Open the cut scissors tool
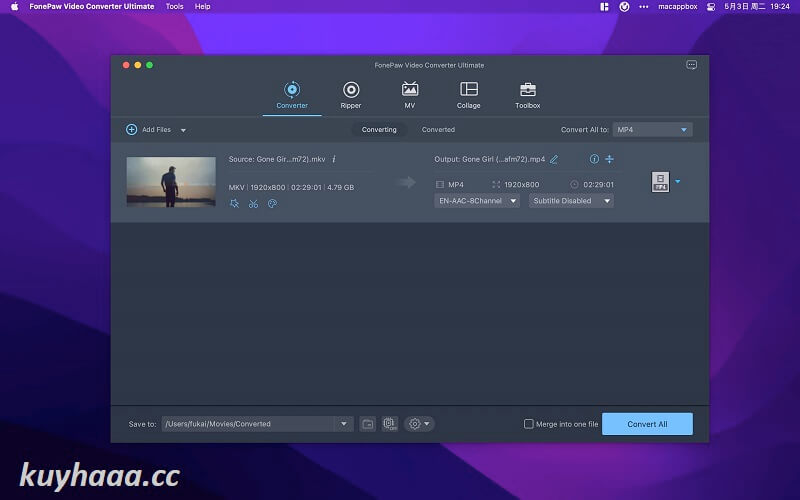Image resolution: width=800 pixels, height=500 pixels. 253,204
